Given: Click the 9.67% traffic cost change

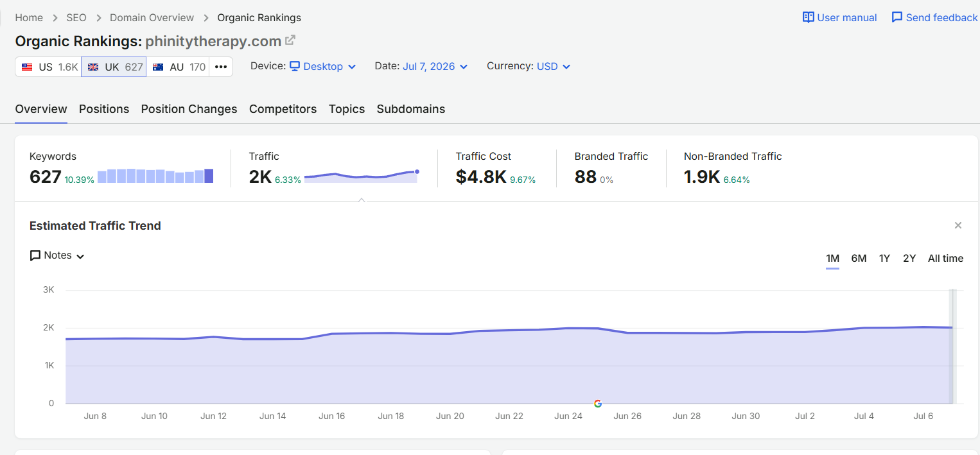Looking at the screenshot, I should [x=523, y=180].
